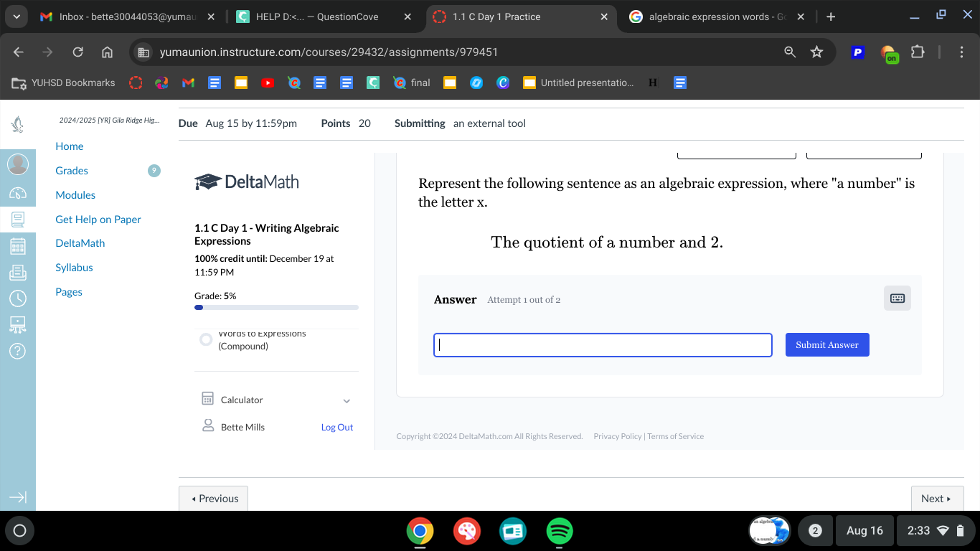980x551 pixels.
Task: Bookmark this page with star icon
Action: tap(816, 52)
